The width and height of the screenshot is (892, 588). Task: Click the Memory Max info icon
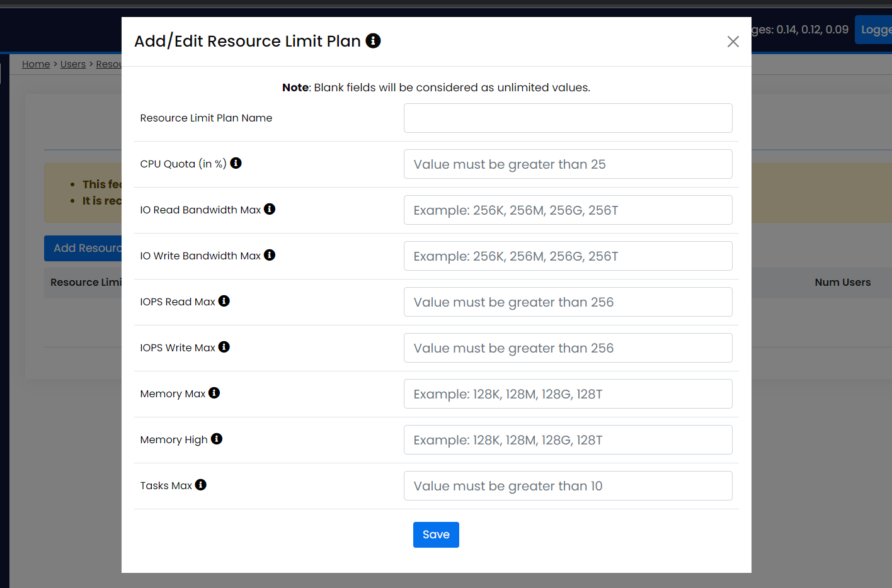click(x=214, y=393)
